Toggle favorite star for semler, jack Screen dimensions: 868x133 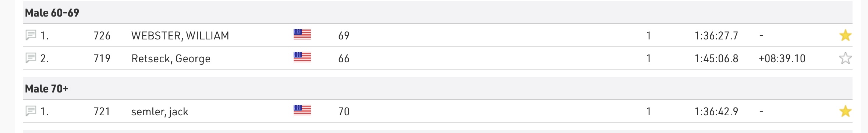pyautogui.click(x=845, y=111)
